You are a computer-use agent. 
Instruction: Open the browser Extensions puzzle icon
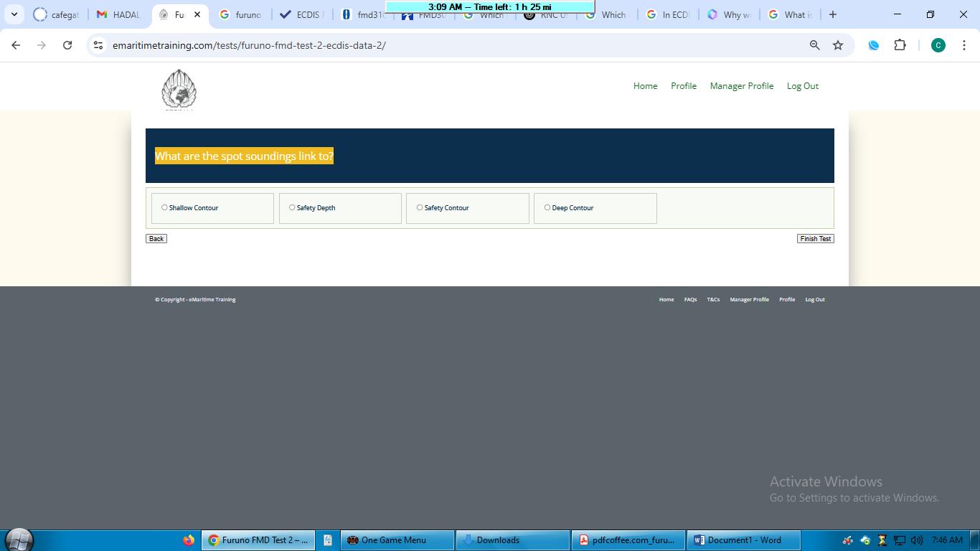(x=900, y=45)
